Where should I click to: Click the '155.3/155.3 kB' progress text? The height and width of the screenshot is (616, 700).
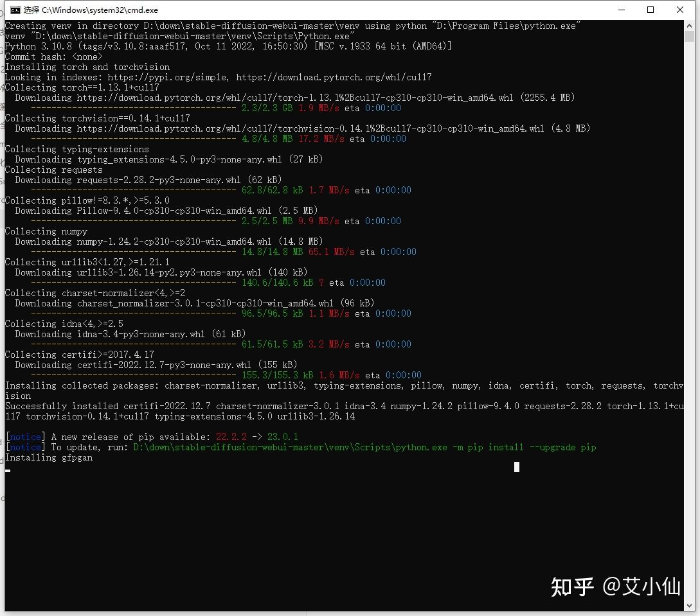click(278, 375)
